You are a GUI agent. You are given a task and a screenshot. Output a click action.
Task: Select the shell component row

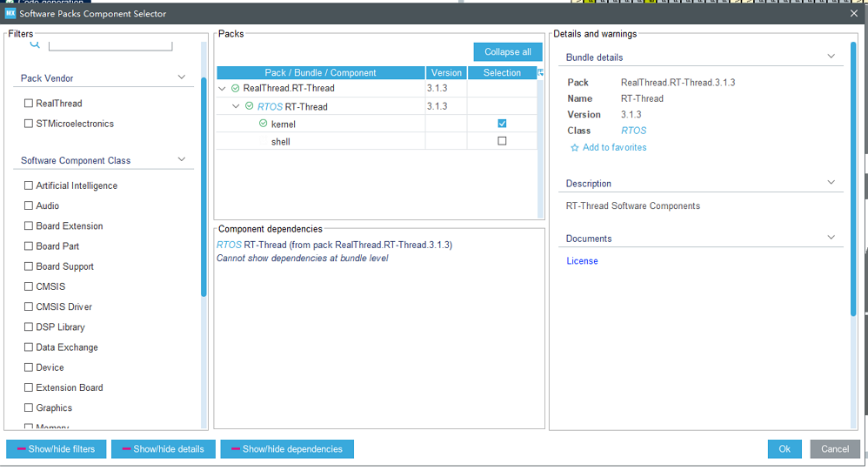click(x=377, y=141)
